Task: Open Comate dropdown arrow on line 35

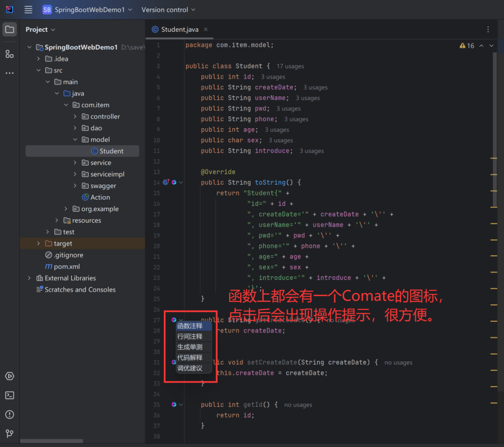Action: click(x=181, y=405)
